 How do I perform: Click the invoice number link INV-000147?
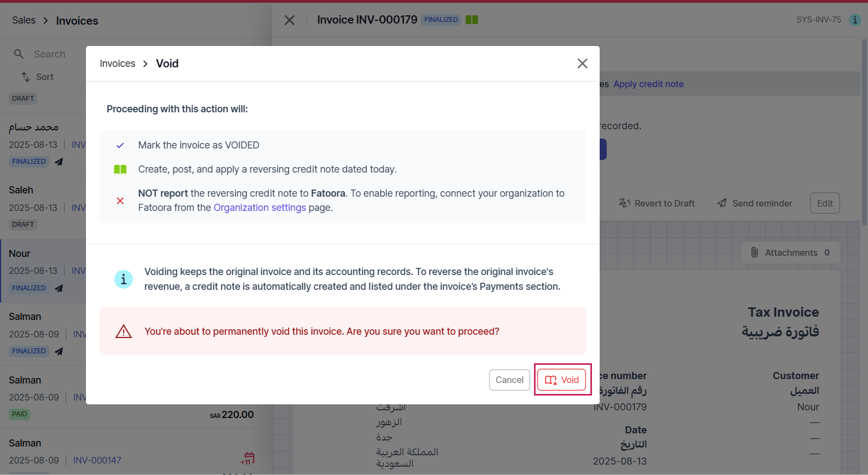click(x=97, y=460)
